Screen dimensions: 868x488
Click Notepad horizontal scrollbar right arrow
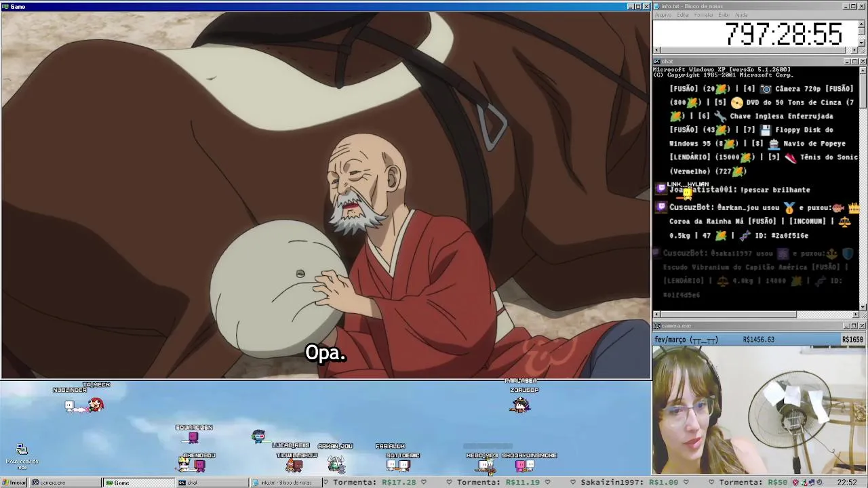(x=855, y=50)
